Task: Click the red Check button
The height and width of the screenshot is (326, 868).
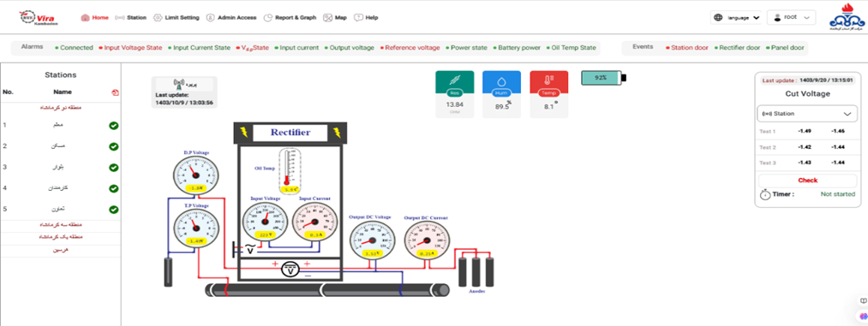Action: (x=808, y=181)
